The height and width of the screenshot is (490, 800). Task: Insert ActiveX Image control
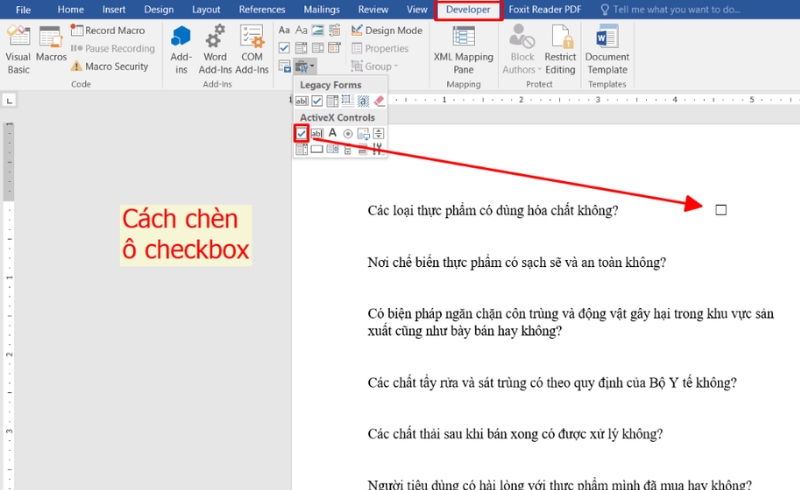(x=363, y=134)
